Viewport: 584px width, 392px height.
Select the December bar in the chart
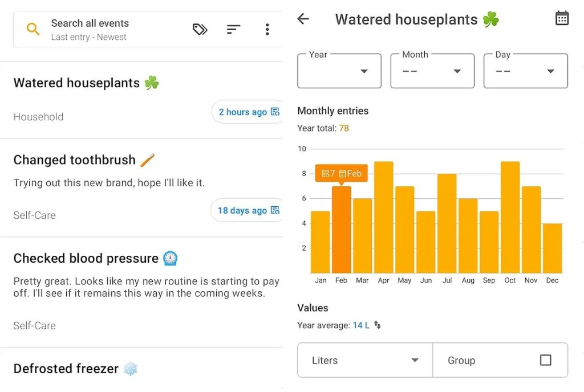[552, 248]
